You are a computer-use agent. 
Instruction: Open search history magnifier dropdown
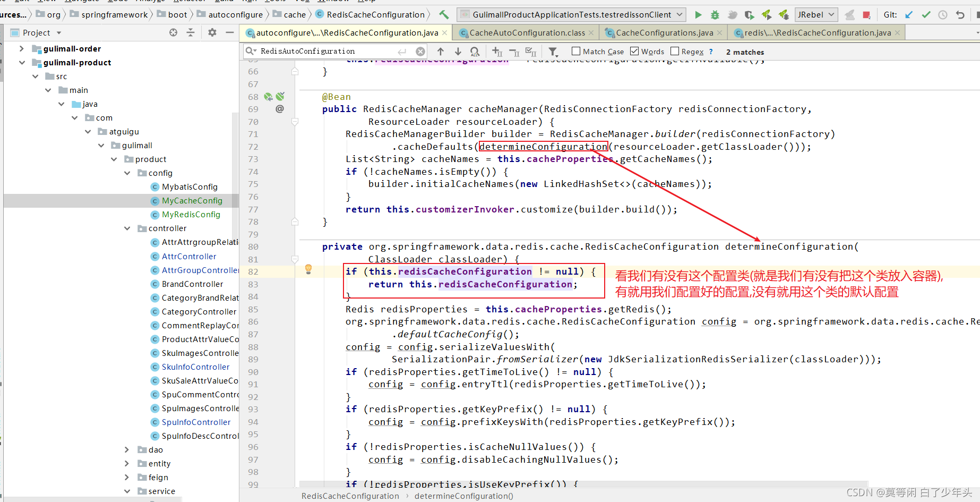(x=251, y=51)
